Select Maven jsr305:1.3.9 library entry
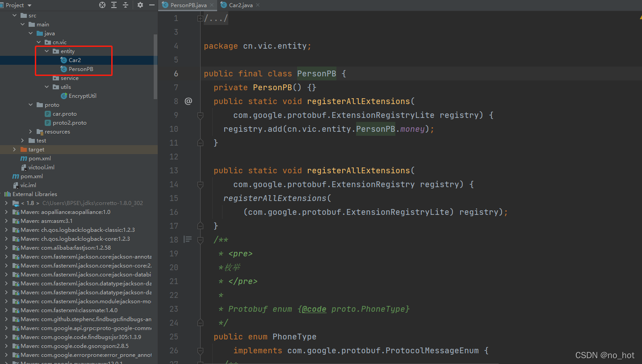This screenshot has height=364, width=642. [x=81, y=337]
